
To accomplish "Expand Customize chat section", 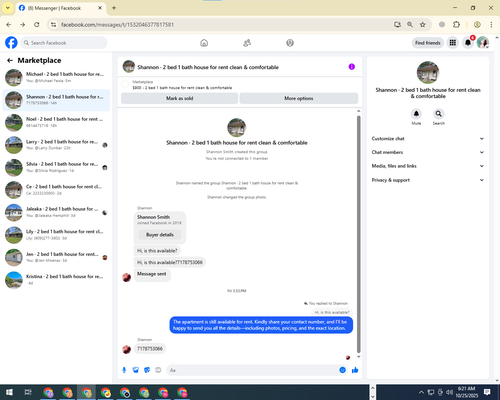I will 428,139.
